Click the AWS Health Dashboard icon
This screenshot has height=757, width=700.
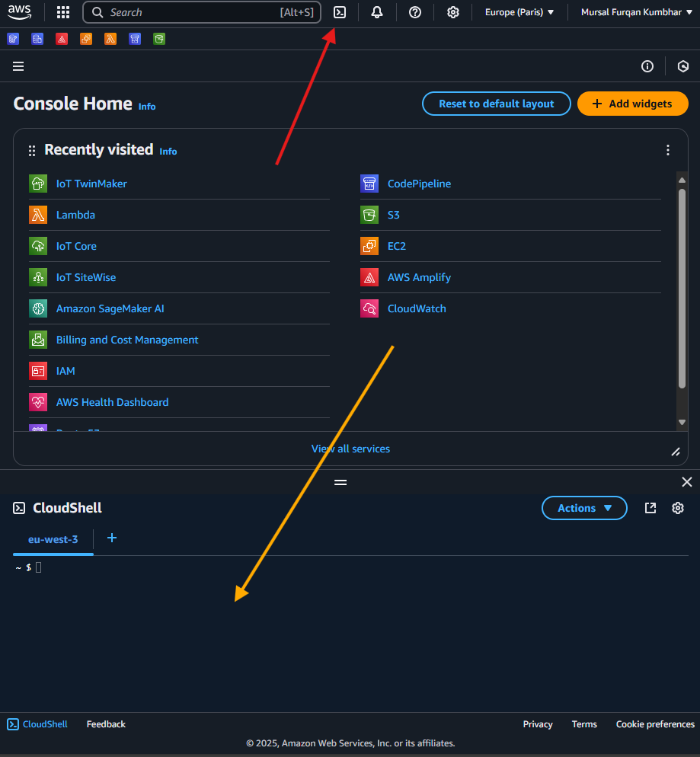[x=38, y=402]
